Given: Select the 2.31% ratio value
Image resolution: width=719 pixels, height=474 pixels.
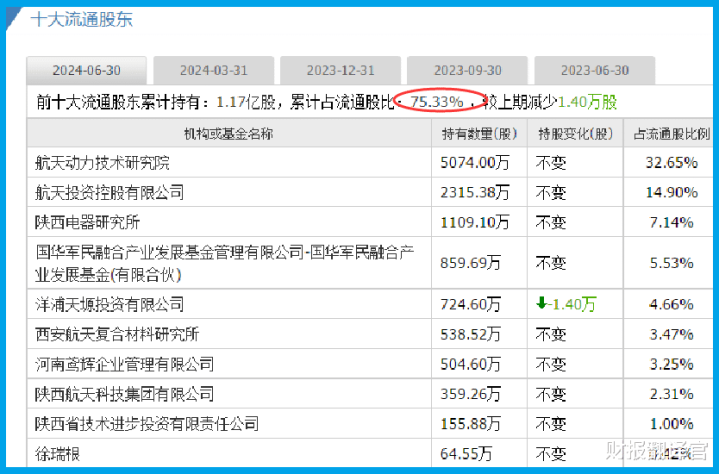Looking at the screenshot, I should pos(671,394).
